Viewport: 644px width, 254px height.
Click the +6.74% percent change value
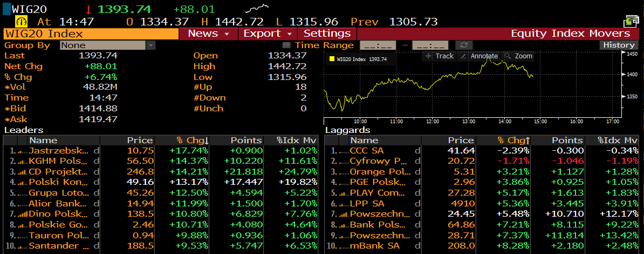tap(101, 77)
